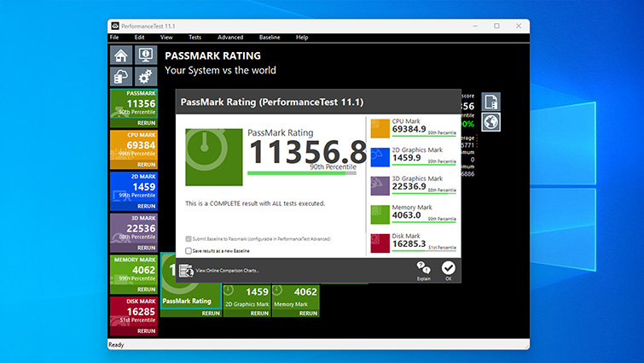The width and height of the screenshot is (644, 363).
Task: Click the green Memory Mark icon in dialog
Action: coord(380,214)
